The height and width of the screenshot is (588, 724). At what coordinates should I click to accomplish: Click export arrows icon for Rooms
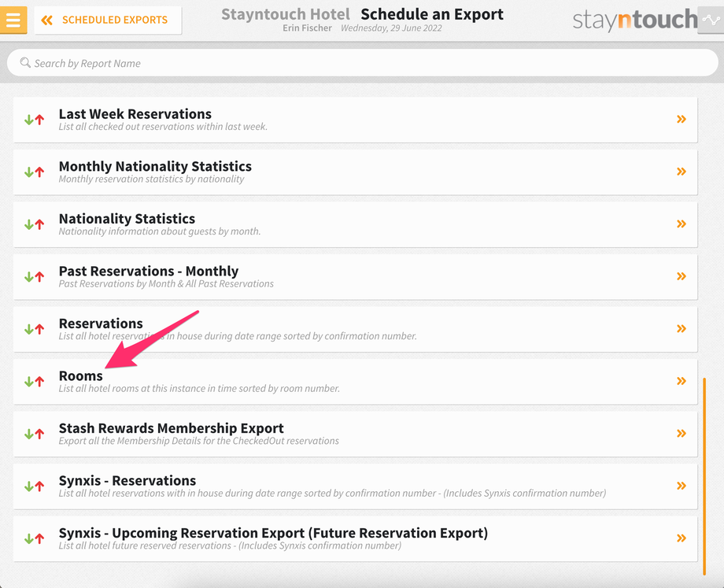34,382
